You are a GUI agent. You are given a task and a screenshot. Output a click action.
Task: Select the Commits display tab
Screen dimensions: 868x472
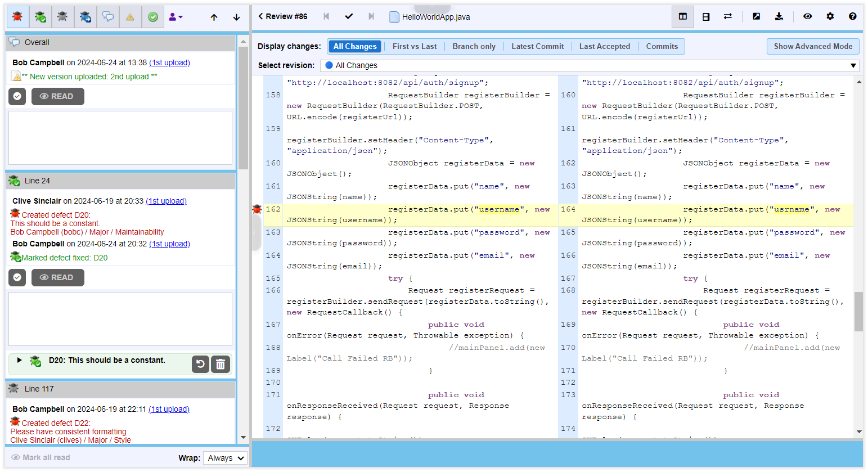[662, 46]
